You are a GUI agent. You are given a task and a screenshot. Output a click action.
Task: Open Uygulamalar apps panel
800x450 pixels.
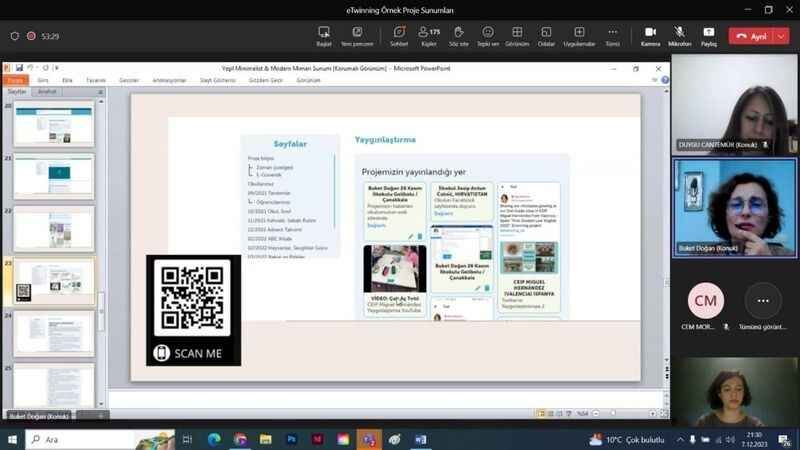(x=579, y=37)
